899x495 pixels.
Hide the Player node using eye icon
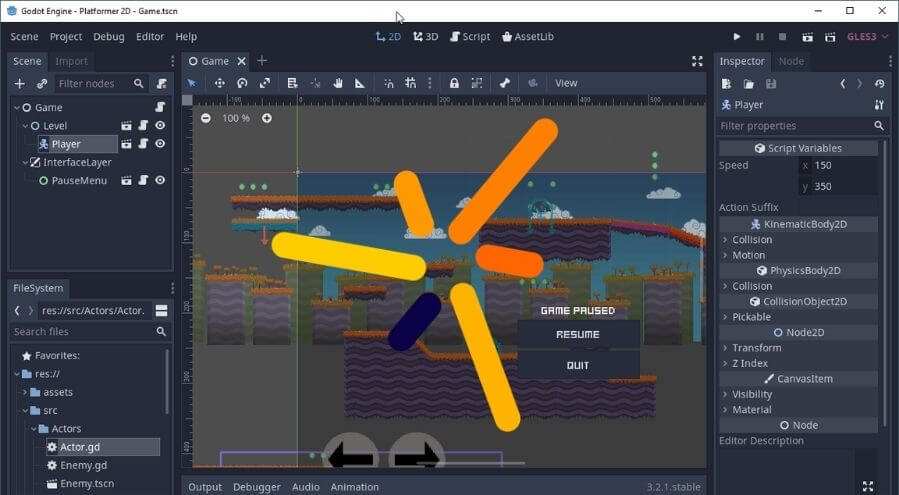point(160,144)
